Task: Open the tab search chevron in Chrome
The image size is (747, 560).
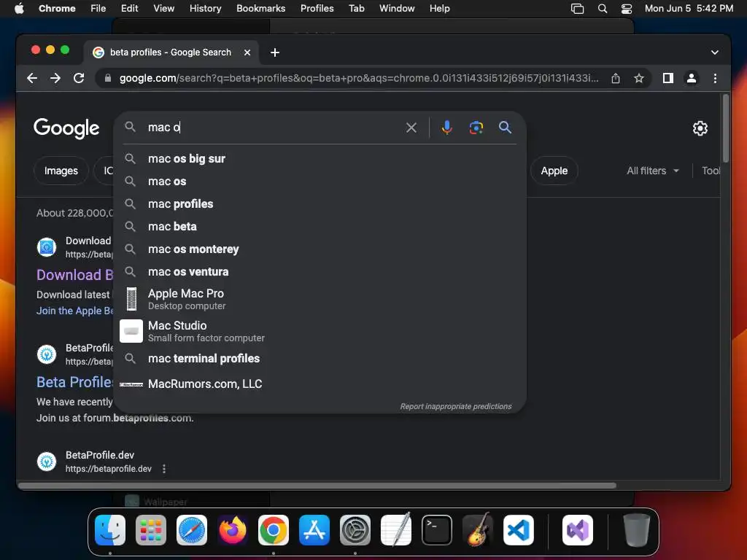Action: click(x=715, y=52)
